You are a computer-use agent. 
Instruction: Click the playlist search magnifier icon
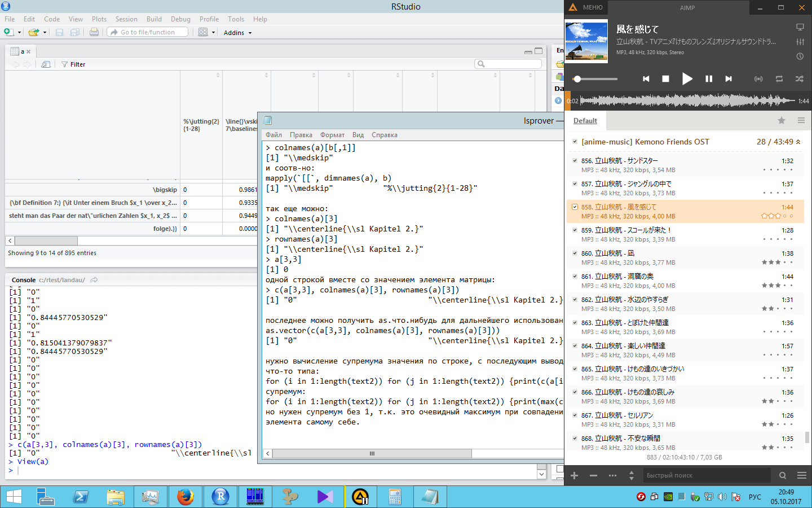tap(782, 475)
